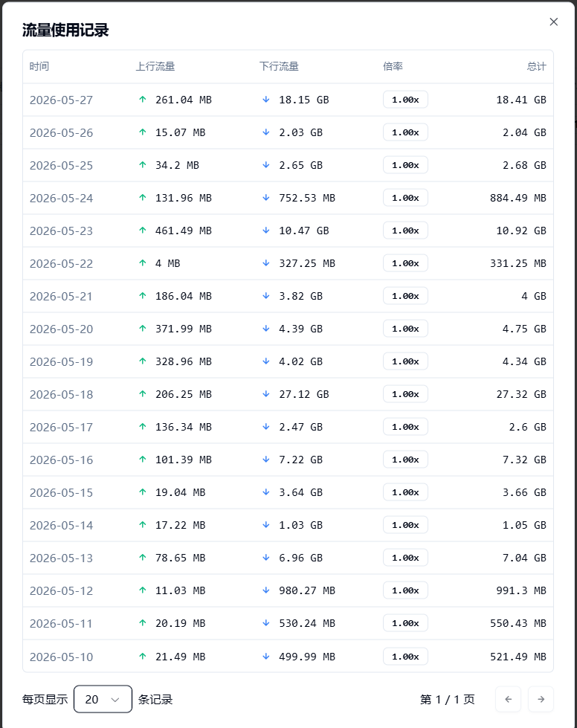Image resolution: width=577 pixels, height=728 pixels.
Task: Click the total value 884.49 MB
Action: [518, 198]
